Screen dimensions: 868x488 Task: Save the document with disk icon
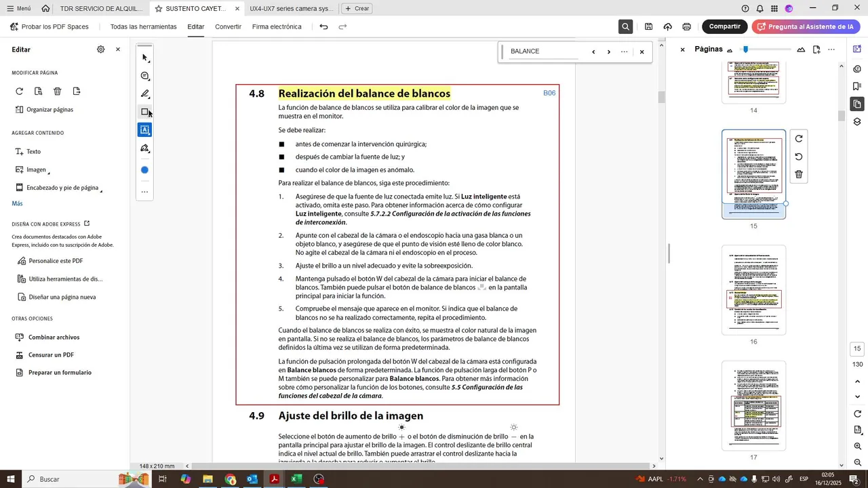click(649, 27)
